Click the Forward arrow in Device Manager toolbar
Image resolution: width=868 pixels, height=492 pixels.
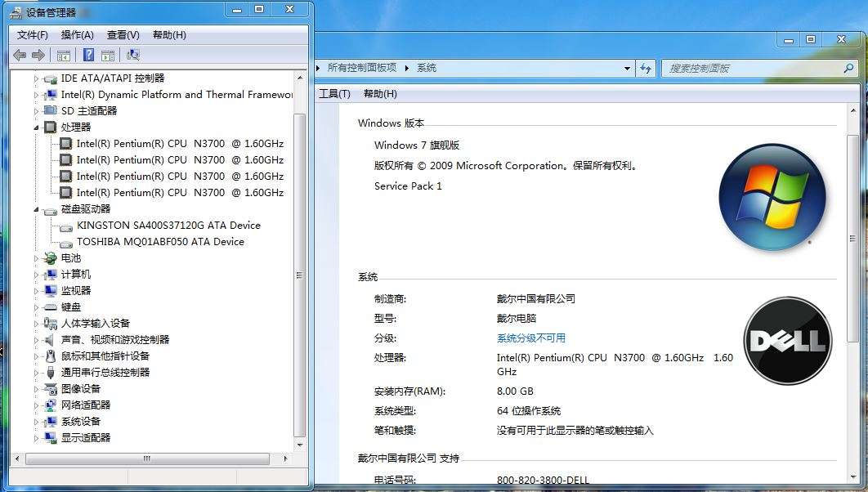(x=38, y=56)
